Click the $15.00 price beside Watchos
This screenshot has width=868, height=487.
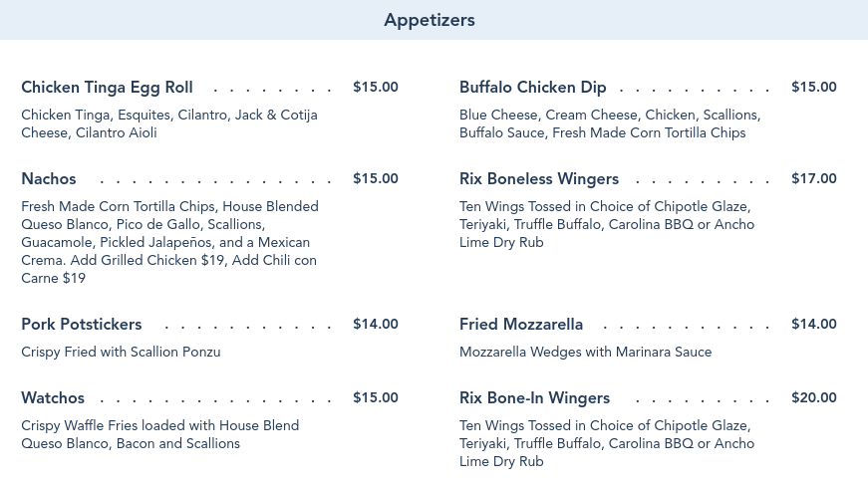376,398
